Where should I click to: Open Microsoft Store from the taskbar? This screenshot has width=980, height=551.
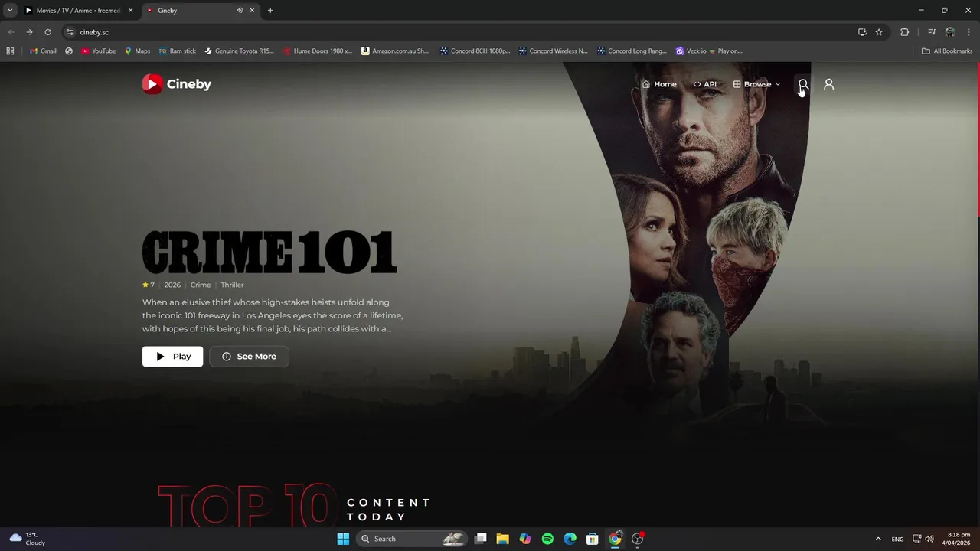pyautogui.click(x=592, y=539)
